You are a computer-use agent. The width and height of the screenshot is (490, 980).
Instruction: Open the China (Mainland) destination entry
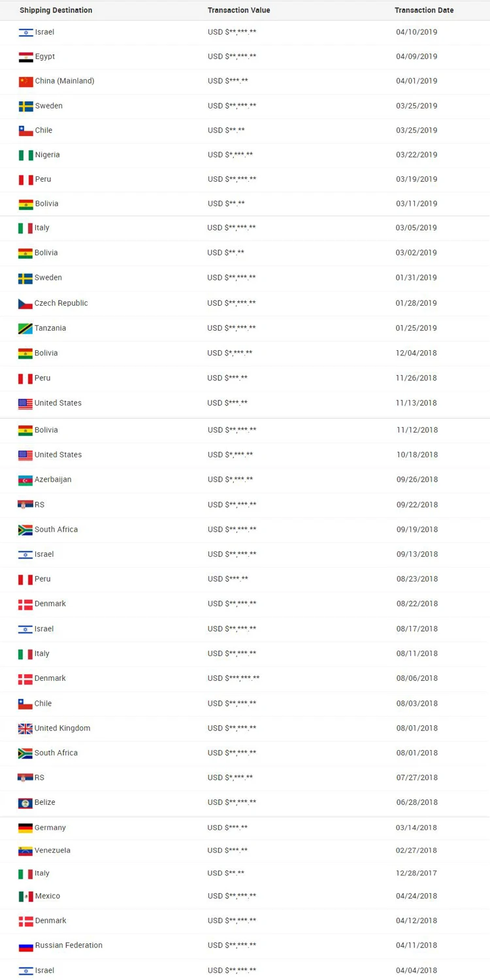[x=65, y=81]
